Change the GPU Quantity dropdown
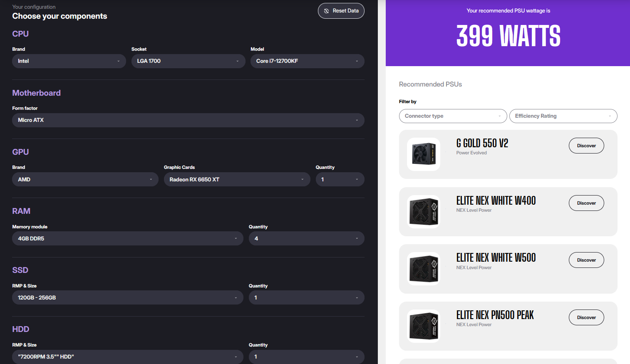 click(340, 179)
